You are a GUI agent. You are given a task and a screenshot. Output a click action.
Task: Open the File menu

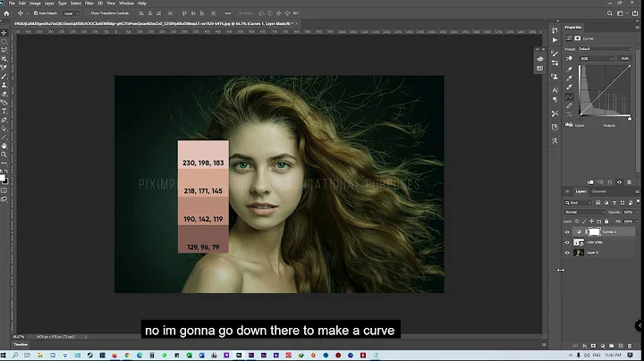(x=12, y=4)
